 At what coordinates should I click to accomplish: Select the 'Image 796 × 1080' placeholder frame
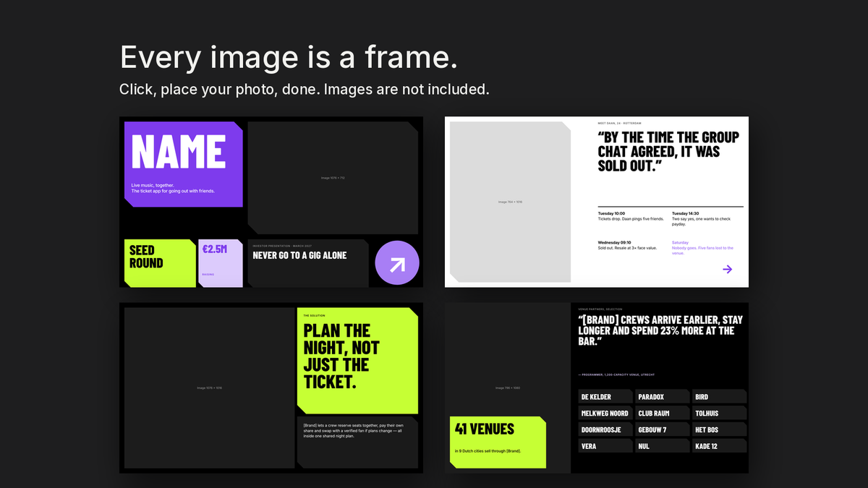tap(508, 388)
